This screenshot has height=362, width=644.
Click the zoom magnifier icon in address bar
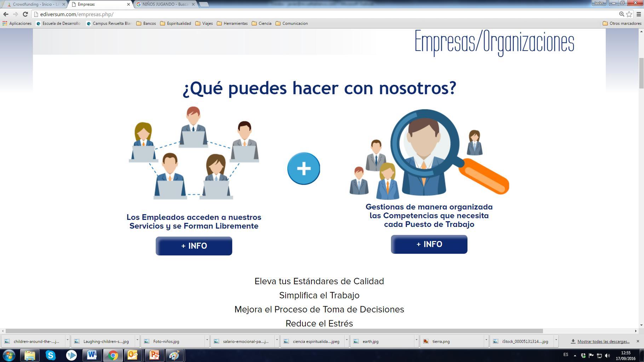pos(621,14)
